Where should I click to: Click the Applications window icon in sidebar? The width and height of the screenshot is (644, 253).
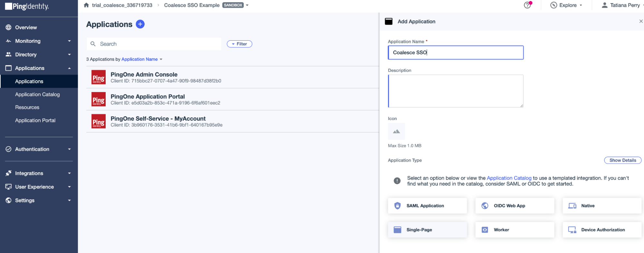coord(9,68)
